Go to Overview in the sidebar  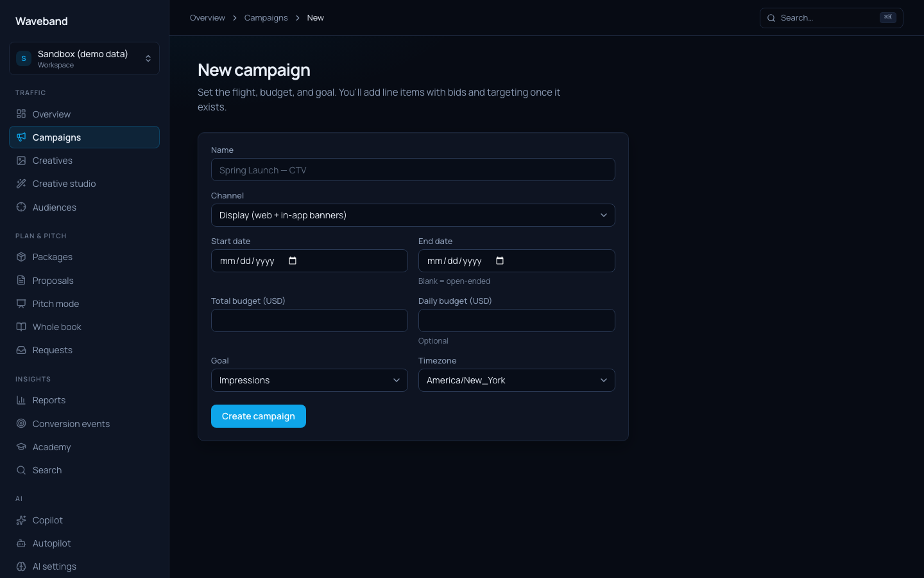point(84,114)
